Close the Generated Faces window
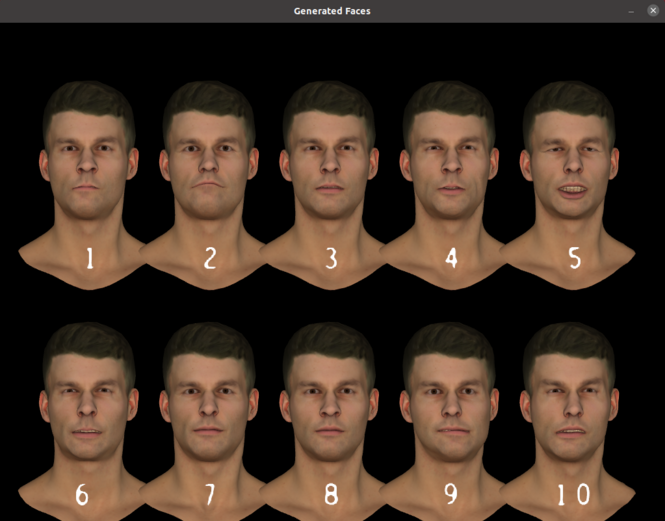 653,11
